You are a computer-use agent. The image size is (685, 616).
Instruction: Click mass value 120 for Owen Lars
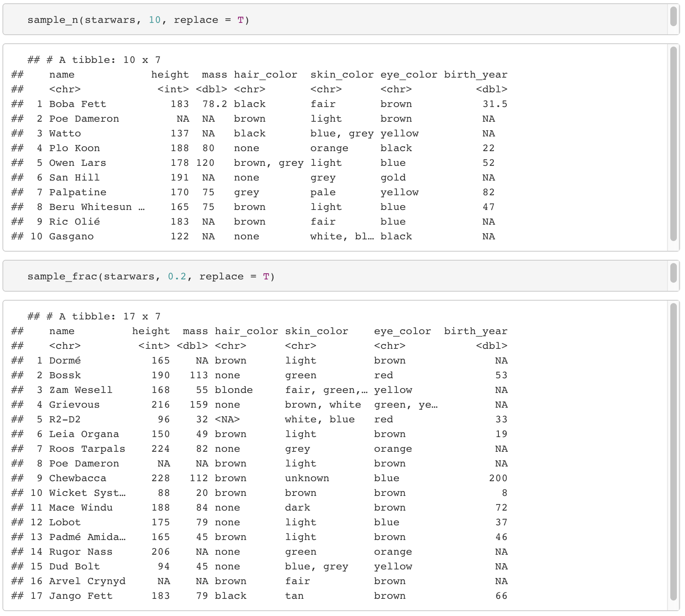[x=205, y=163]
